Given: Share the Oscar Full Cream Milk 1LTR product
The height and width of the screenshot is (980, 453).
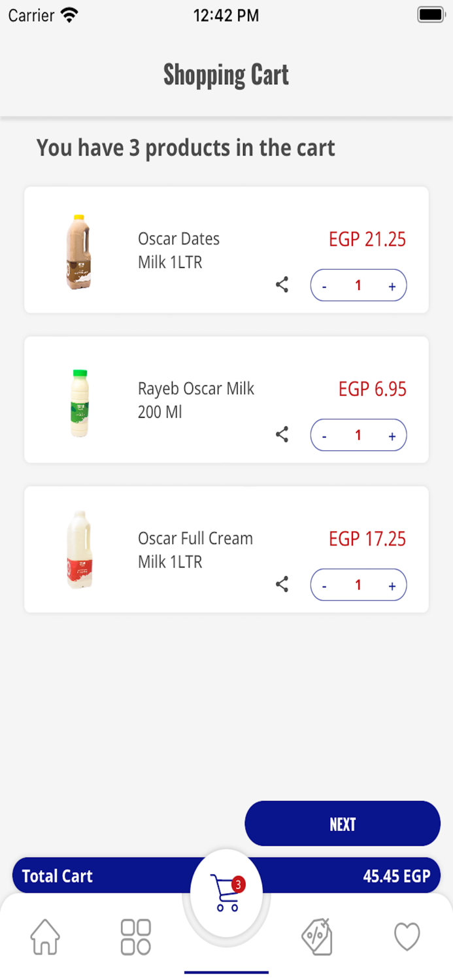Looking at the screenshot, I should 282,585.
